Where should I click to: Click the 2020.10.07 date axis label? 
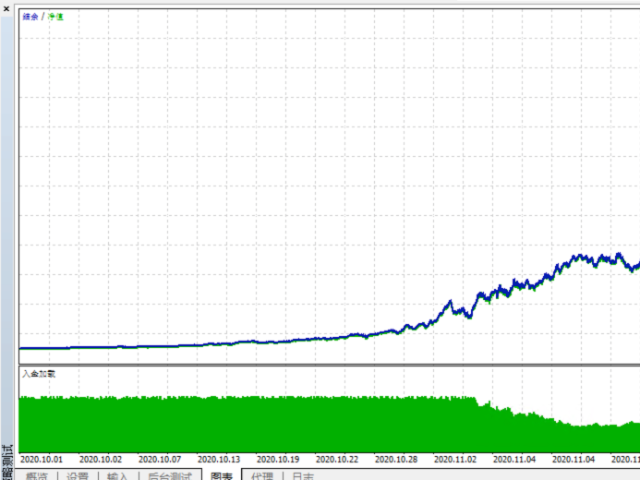point(160,459)
